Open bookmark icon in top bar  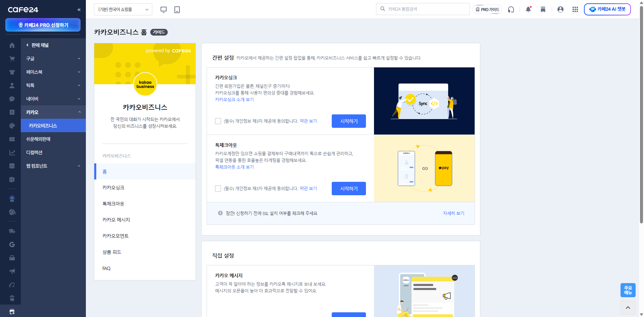[543, 9]
